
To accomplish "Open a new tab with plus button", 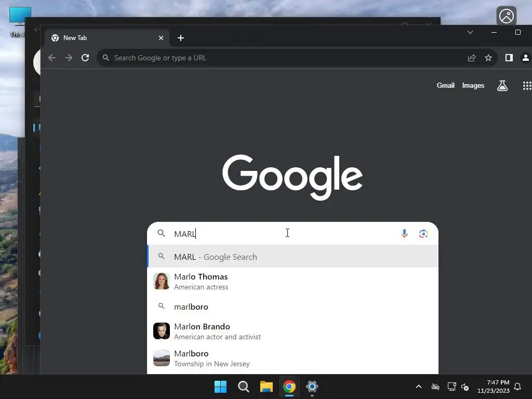I will pyautogui.click(x=181, y=38).
